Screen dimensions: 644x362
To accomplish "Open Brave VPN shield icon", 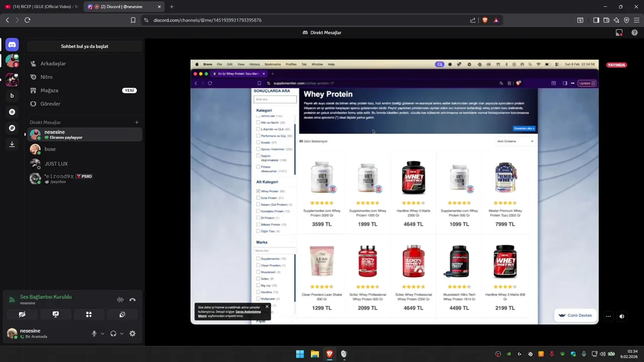I will coord(626,20).
